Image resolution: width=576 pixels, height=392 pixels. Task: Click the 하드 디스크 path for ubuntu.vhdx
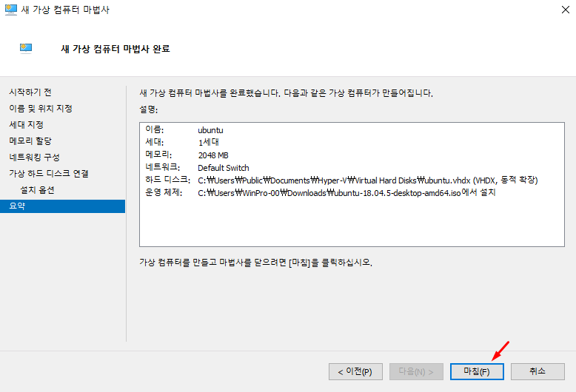366,180
